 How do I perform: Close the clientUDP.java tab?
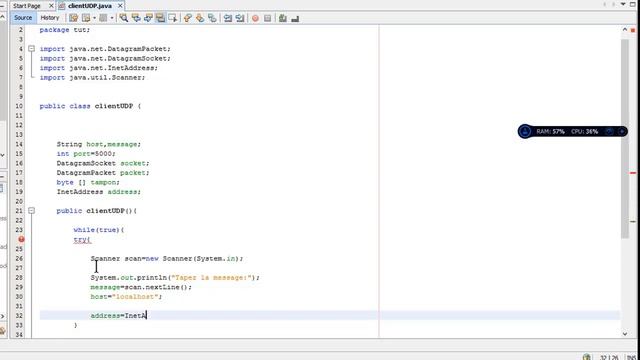120,6
